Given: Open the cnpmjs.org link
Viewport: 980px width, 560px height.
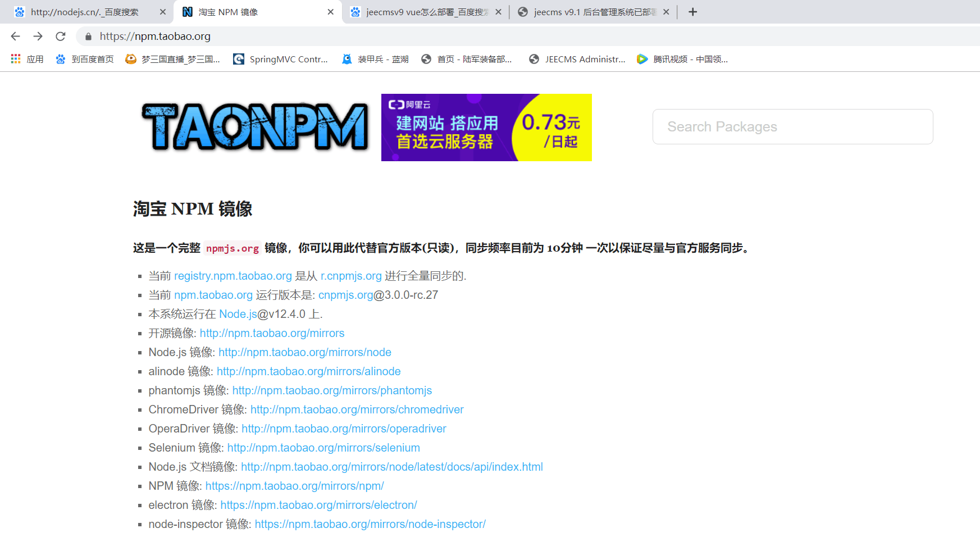Looking at the screenshot, I should pyautogui.click(x=346, y=295).
